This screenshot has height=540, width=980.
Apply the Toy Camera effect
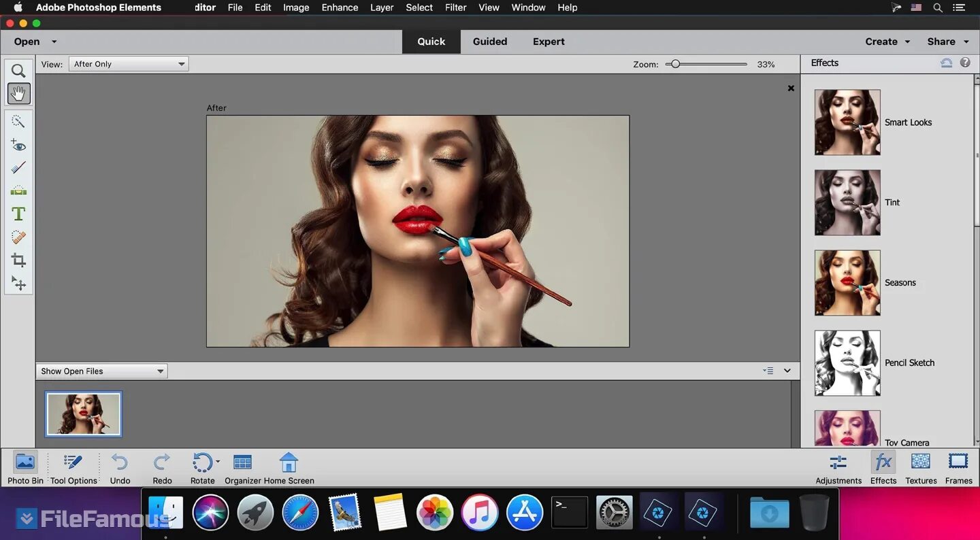pos(847,428)
